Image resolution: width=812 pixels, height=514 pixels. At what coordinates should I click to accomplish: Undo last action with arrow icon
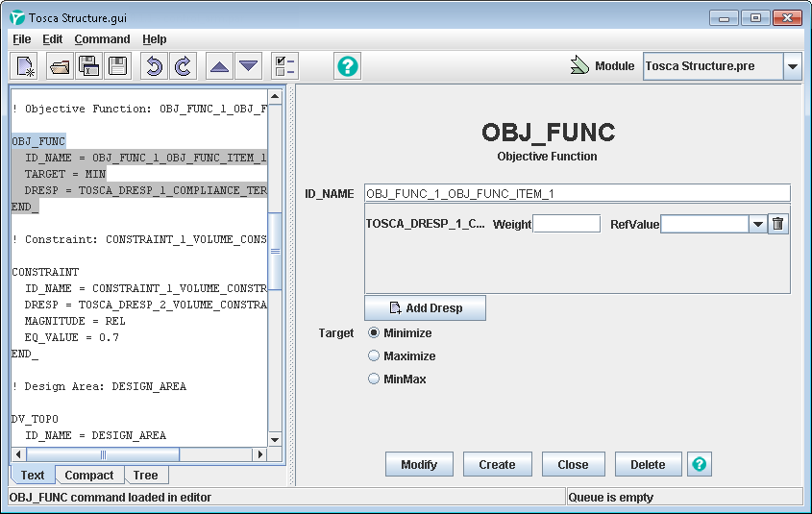tap(154, 66)
